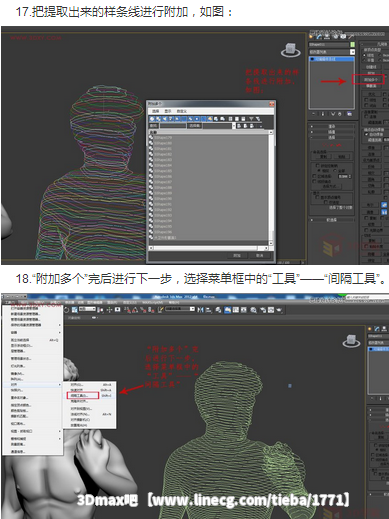Expand the collapsed Soft Selection rollout
The width and height of the screenshot is (389, 519).
pos(332,220)
